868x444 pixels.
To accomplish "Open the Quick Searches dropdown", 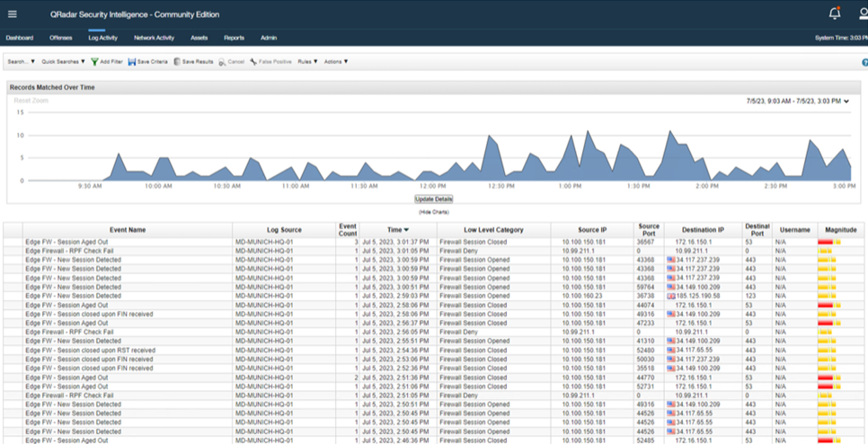I will [x=63, y=62].
